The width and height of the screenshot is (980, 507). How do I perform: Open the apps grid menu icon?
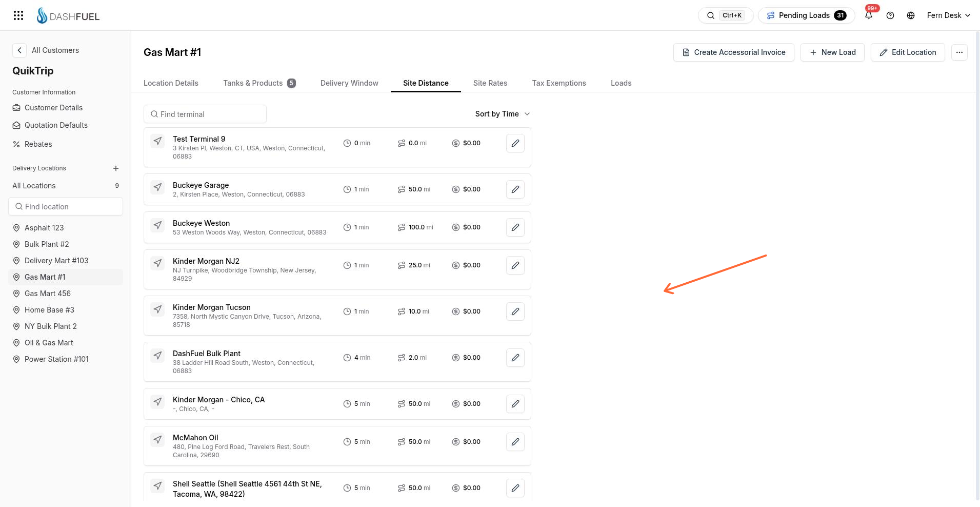click(18, 15)
